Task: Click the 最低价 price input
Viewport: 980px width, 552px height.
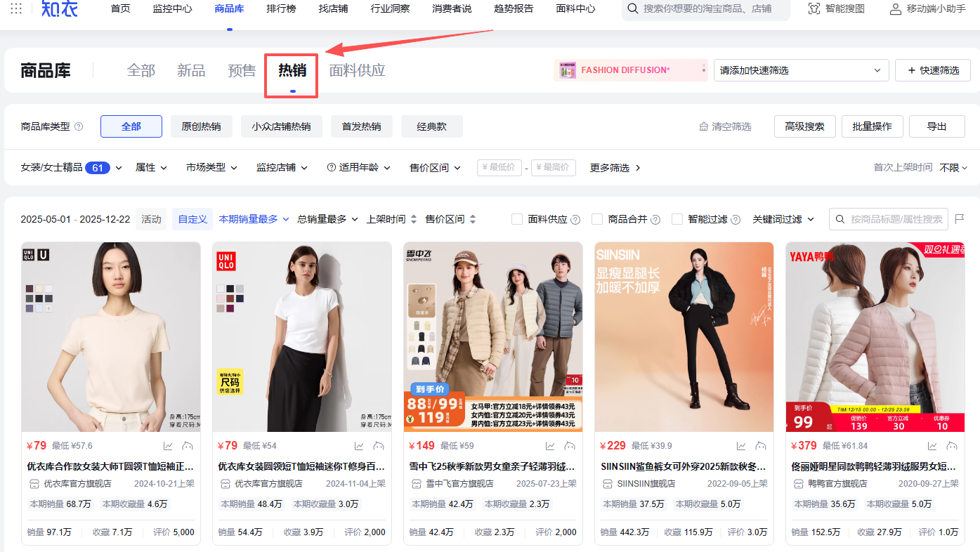Action: (x=499, y=168)
